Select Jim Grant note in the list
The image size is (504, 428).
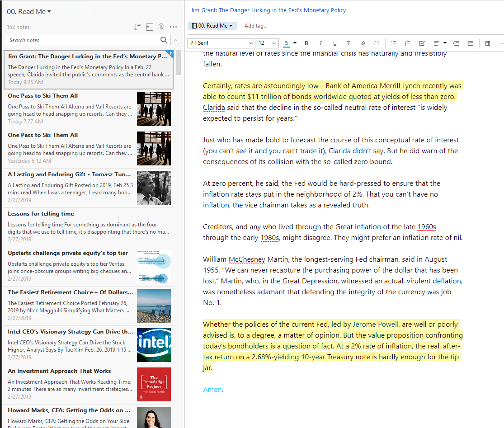[89, 70]
